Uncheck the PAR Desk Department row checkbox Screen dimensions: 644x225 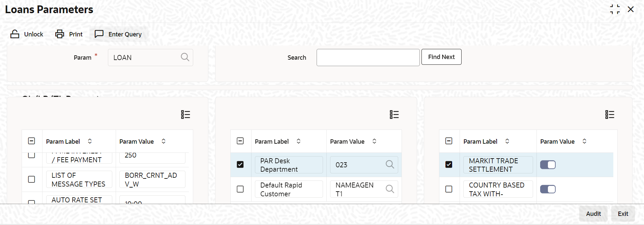point(240,164)
